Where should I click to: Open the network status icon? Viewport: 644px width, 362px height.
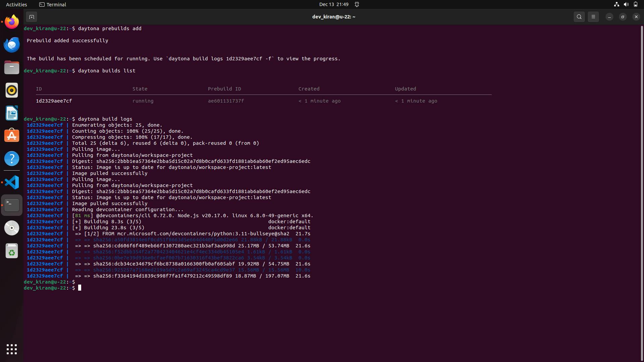point(616,4)
